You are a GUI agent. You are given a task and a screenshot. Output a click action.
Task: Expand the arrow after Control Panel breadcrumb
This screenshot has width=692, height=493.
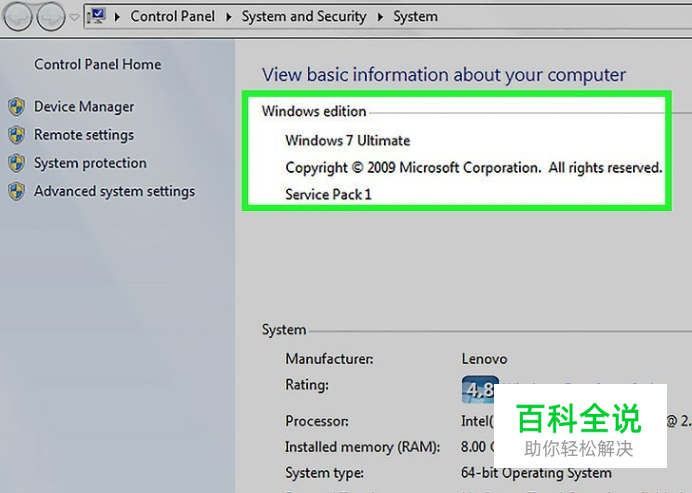click(x=229, y=17)
